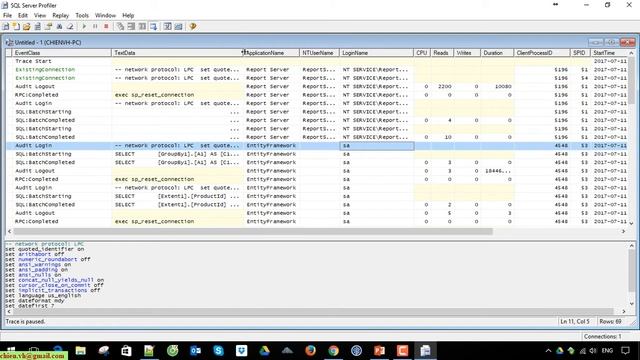Click the Duration cell showing 18446...
Viewport: 640px width, 360px height.
pos(497,171)
